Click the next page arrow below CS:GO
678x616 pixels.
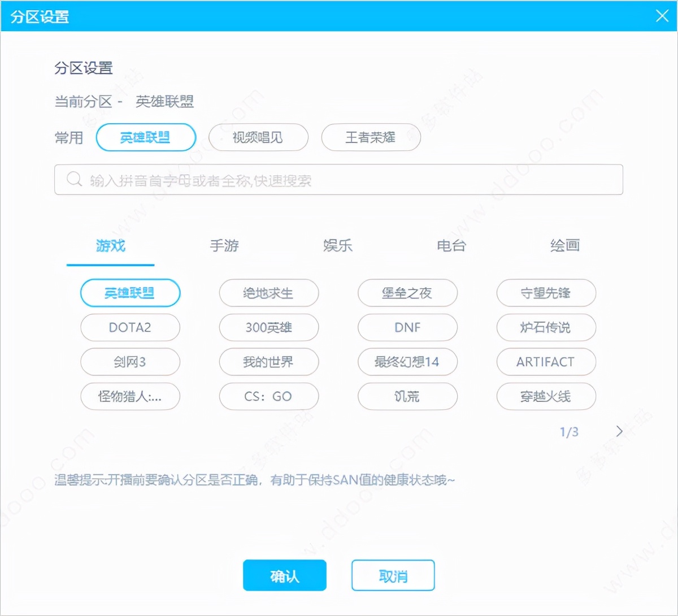(619, 430)
